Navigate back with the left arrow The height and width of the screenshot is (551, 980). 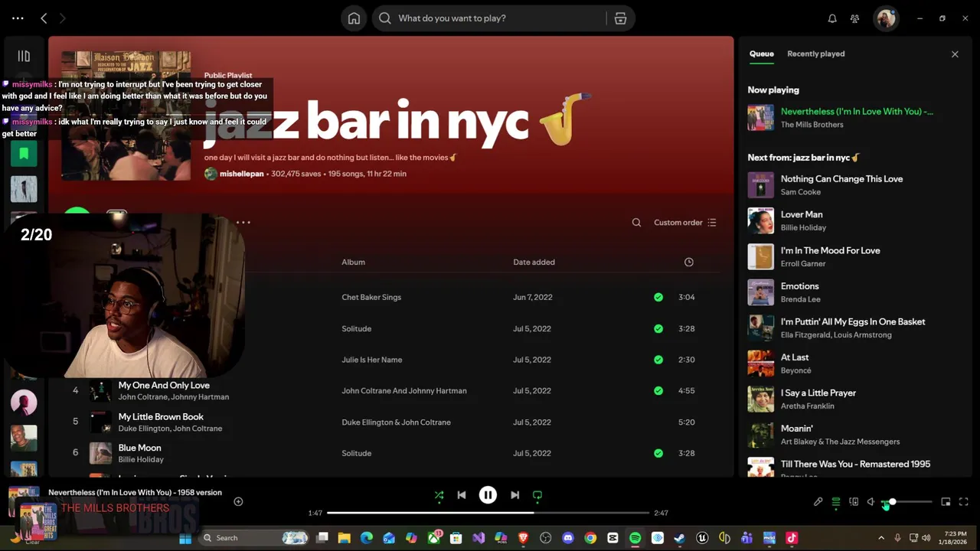(x=44, y=18)
